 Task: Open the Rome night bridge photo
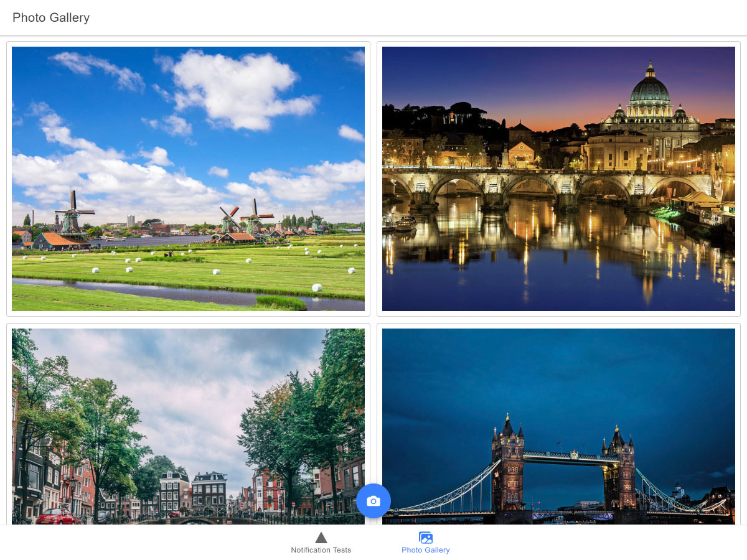tap(558, 179)
